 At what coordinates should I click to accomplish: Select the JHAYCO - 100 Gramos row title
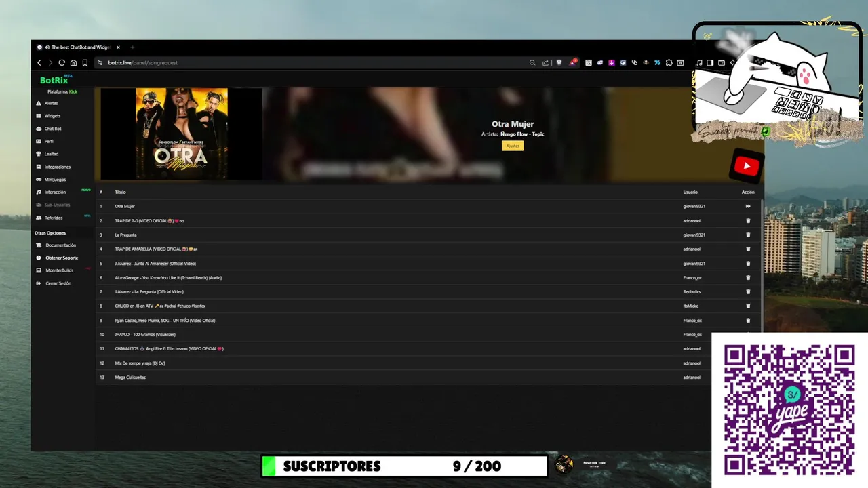(x=145, y=334)
